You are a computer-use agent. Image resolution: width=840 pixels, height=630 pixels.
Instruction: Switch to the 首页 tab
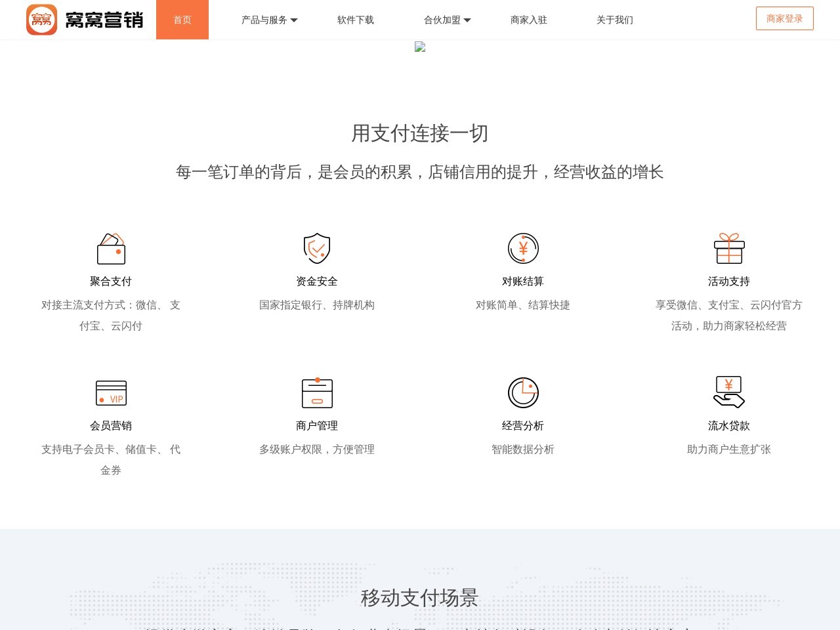click(182, 20)
